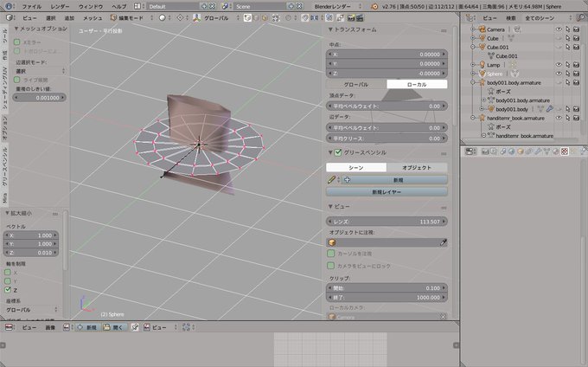Render OpenGL image of viewport

pos(351,17)
